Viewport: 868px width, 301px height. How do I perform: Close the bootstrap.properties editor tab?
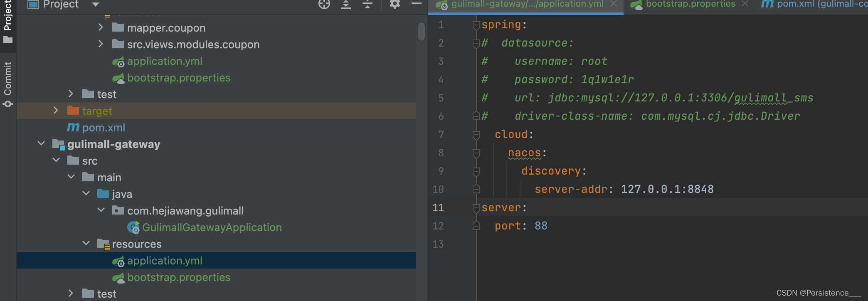pyautogui.click(x=745, y=4)
